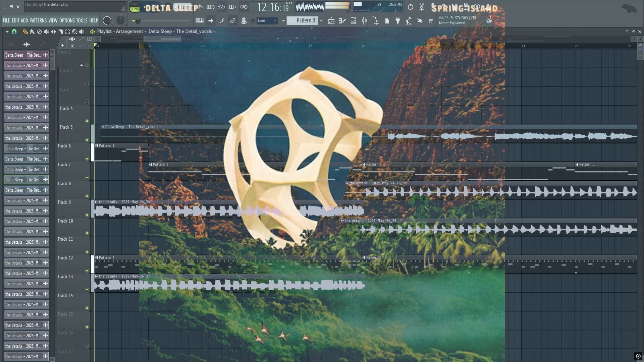
Task: Open the Mixer window icon
Action: coord(365,21)
